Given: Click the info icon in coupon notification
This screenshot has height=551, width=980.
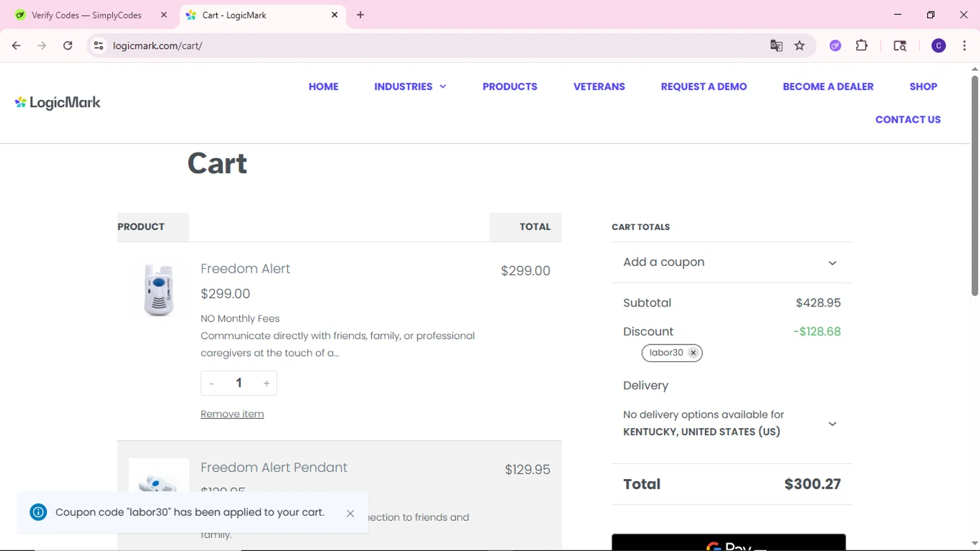Looking at the screenshot, I should 39,512.
